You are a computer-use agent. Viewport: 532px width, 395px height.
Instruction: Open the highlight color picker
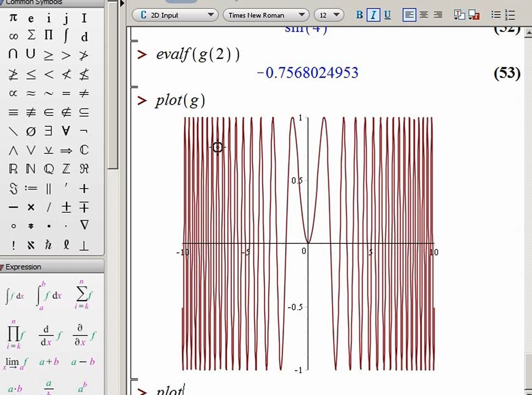click(474, 15)
